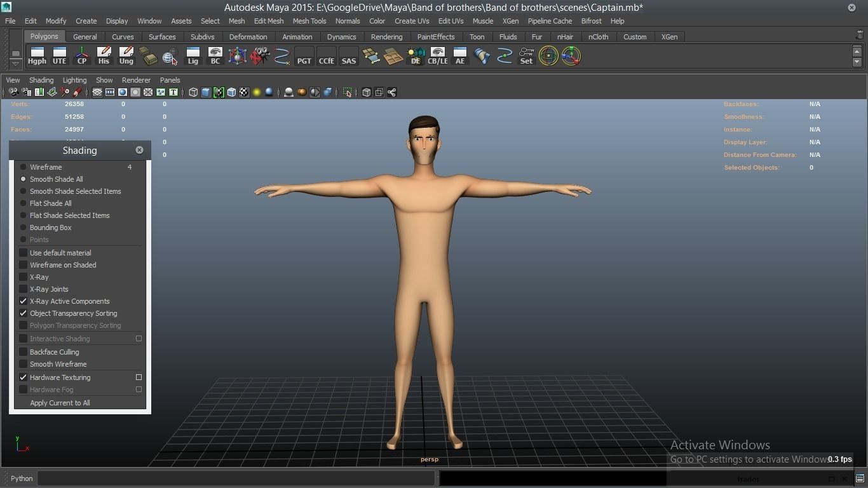The image size is (868, 488).
Task: Click the grid toggle viewport icon
Action: coord(97,92)
